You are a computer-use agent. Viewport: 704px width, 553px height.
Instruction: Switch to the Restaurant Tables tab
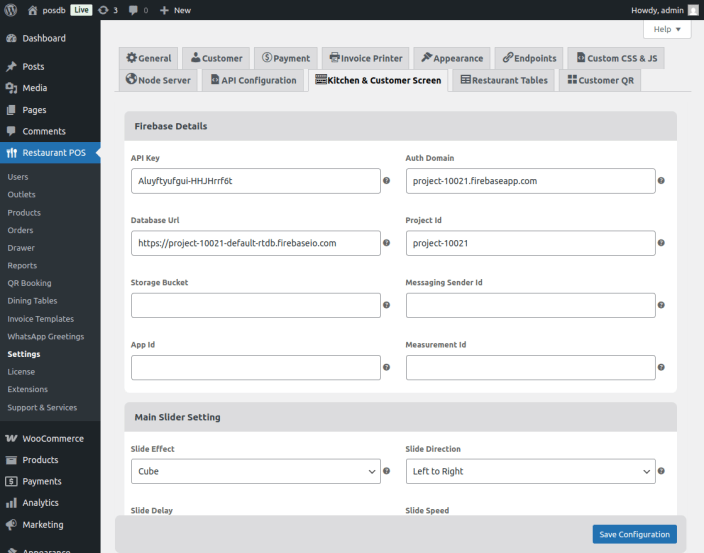pyautogui.click(x=504, y=80)
